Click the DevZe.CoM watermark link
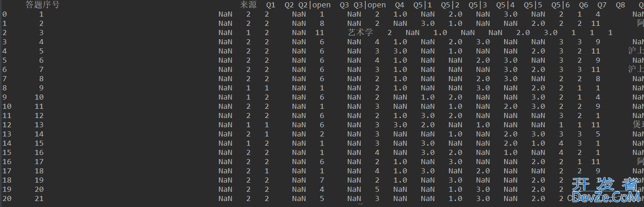The height and width of the screenshot is (207, 644). pos(607,198)
